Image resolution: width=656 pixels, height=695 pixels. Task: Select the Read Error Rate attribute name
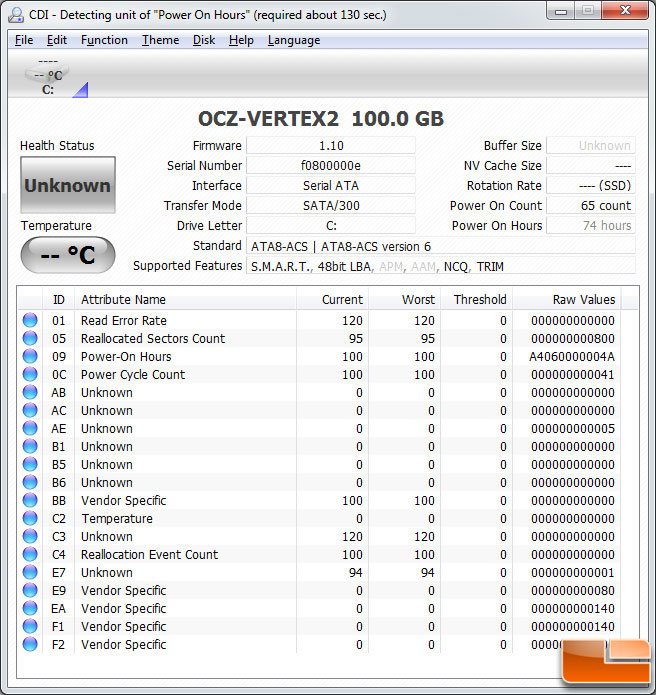click(124, 320)
